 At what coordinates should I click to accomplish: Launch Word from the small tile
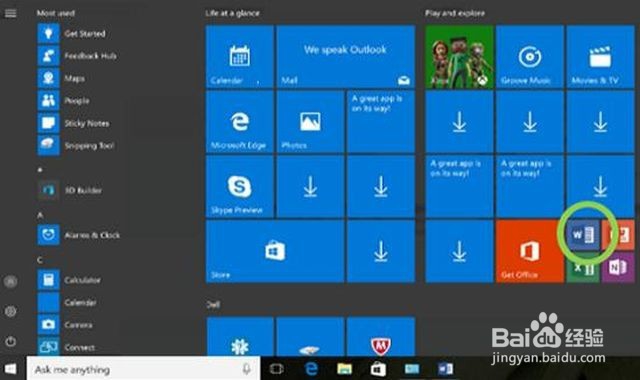583,235
